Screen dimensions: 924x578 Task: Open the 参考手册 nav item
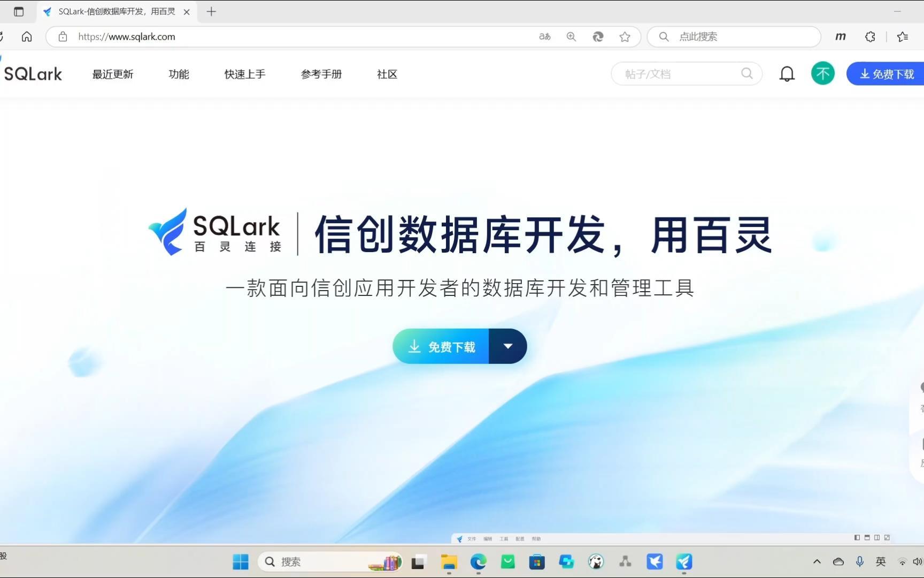321,74
